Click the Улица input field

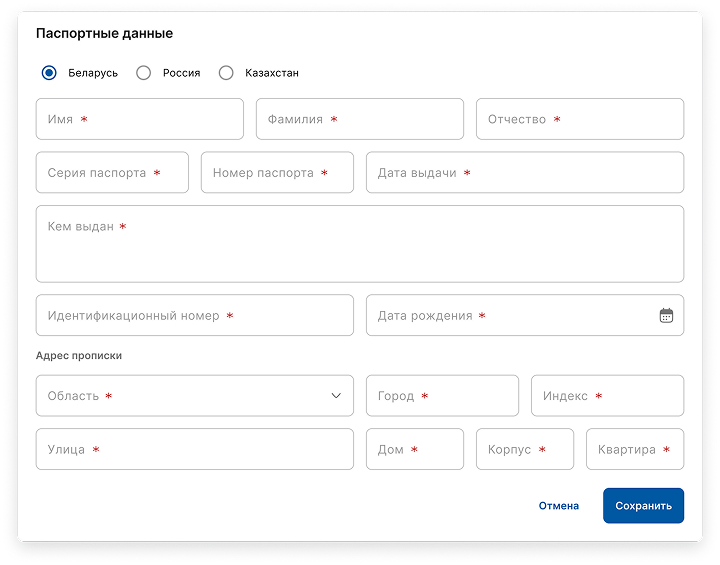click(x=195, y=449)
